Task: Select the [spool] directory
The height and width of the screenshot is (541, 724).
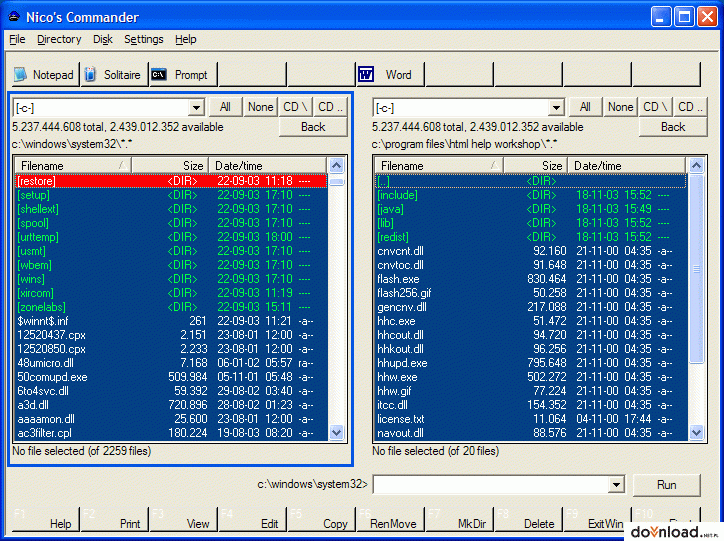Action: [171, 223]
